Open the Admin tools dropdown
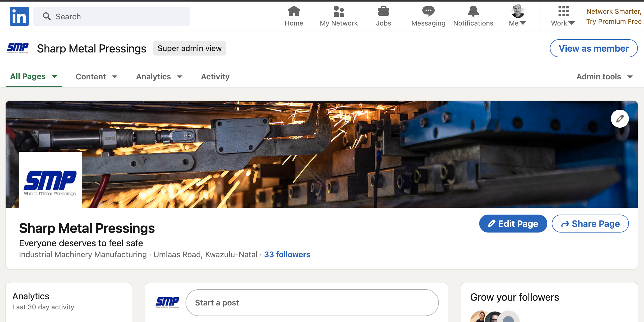The image size is (644, 322). tap(605, 77)
